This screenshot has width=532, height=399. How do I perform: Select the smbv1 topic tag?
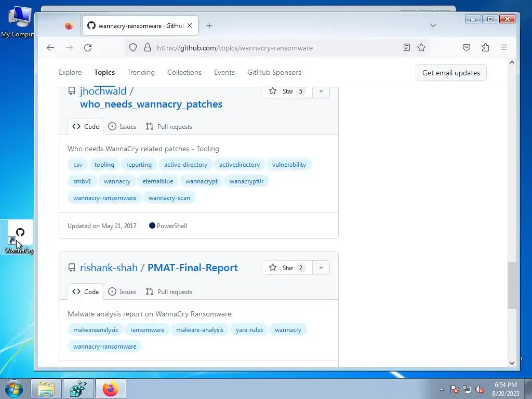[82, 181]
